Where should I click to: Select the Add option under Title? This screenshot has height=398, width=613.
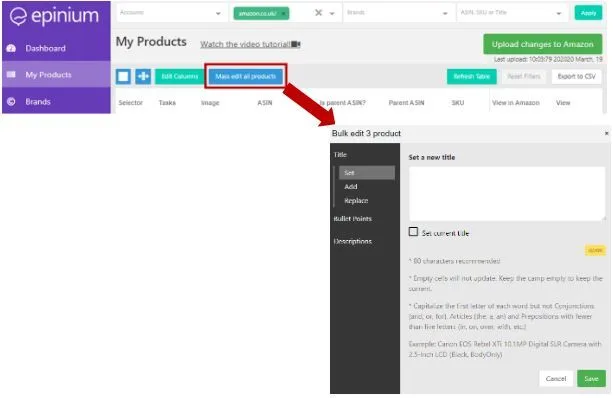pos(351,186)
